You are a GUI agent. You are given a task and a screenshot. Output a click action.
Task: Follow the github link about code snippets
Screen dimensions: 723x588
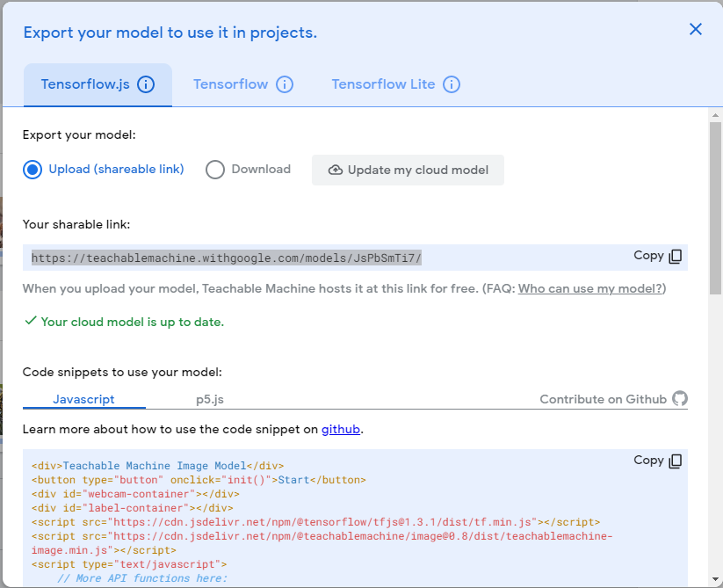[x=341, y=430]
